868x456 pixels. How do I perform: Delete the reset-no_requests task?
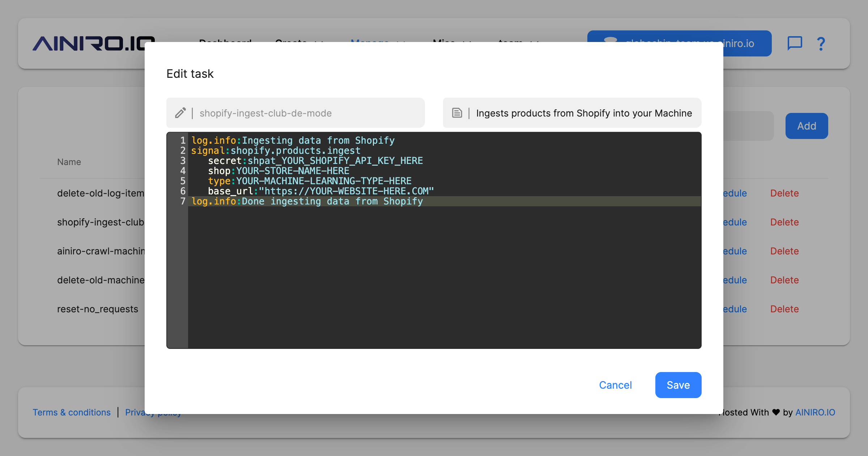pyautogui.click(x=784, y=309)
